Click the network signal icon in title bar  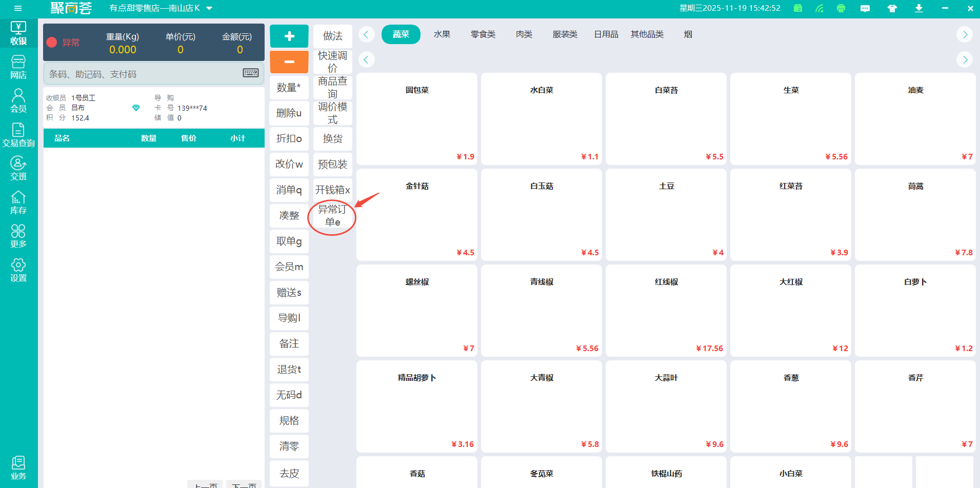click(819, 8)
